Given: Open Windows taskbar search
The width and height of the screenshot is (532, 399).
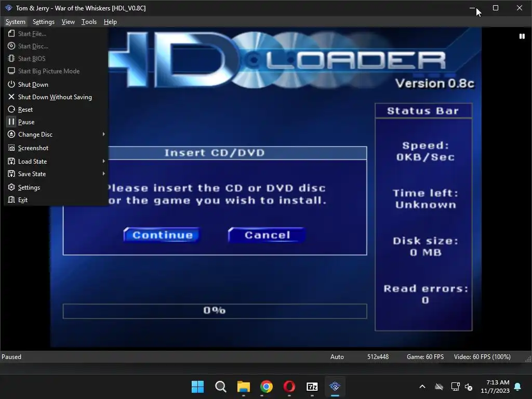Looking at the screenshot, I should pos(220,387).
